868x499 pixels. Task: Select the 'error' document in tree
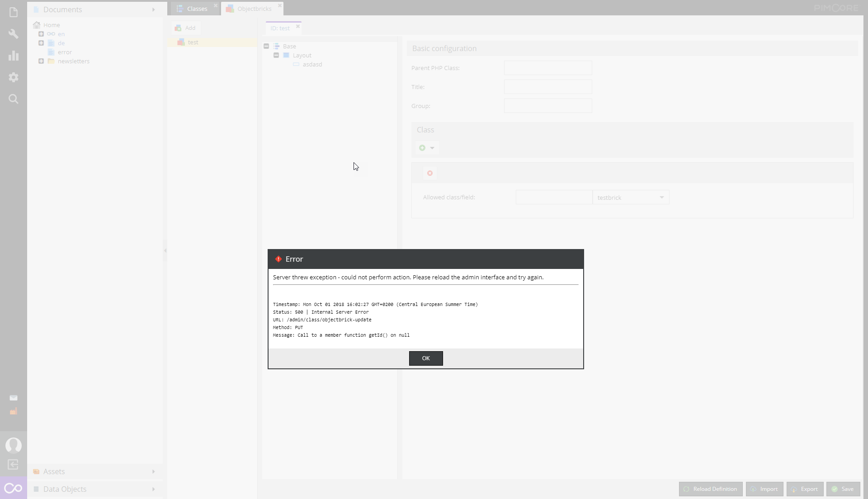click(x=65, y=52)
